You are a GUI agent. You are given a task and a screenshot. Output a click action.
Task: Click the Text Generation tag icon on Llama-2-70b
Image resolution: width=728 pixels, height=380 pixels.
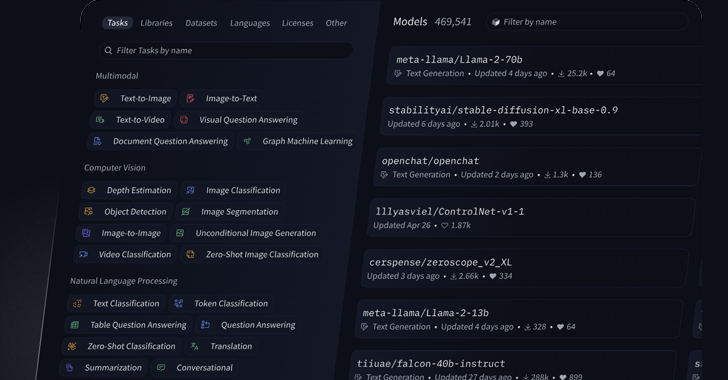(x=397, y=73)
